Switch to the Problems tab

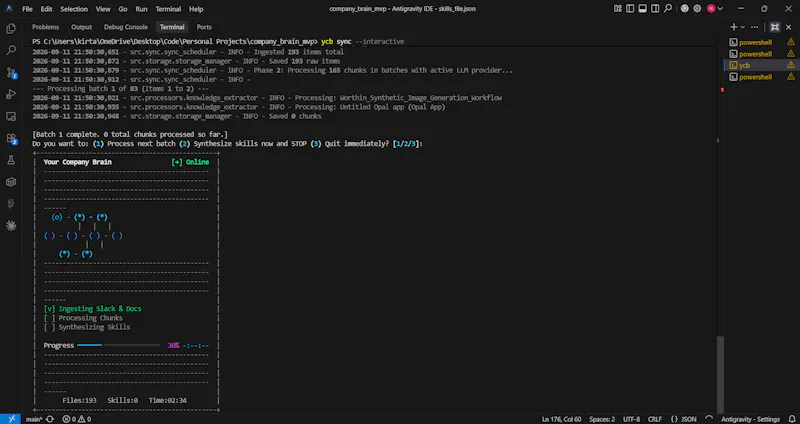(x=45, y=27)
